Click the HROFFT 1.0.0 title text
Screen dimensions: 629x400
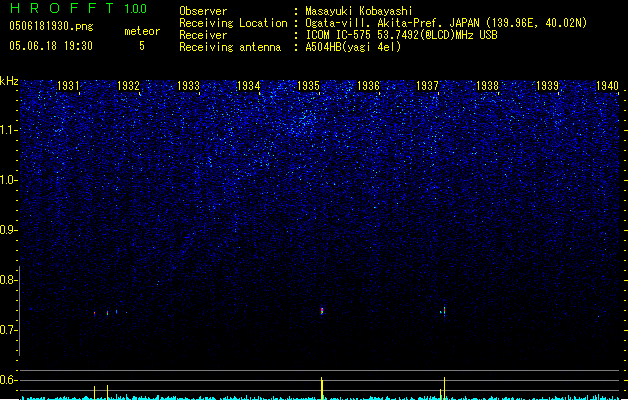point(79,8)
